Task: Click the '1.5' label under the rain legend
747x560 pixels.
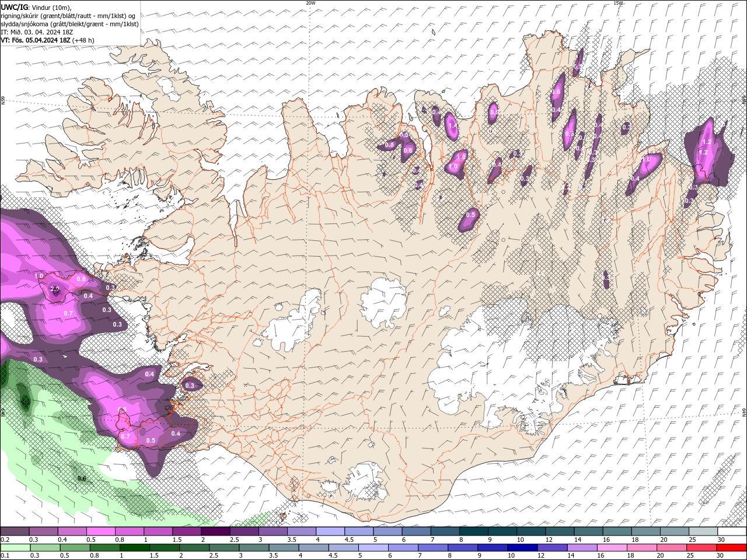Action: [x=154, y=556]
